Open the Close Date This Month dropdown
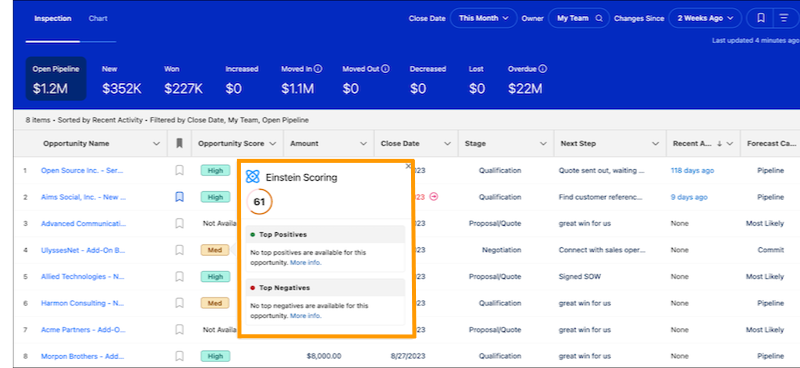Screen dimensions: 800x368 click(484, 18)
